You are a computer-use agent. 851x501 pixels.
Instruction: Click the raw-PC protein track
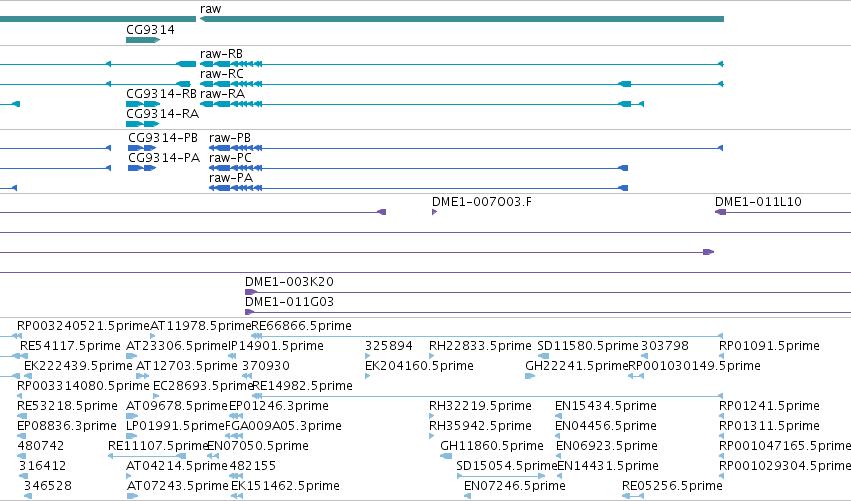(x=418, y=168)
